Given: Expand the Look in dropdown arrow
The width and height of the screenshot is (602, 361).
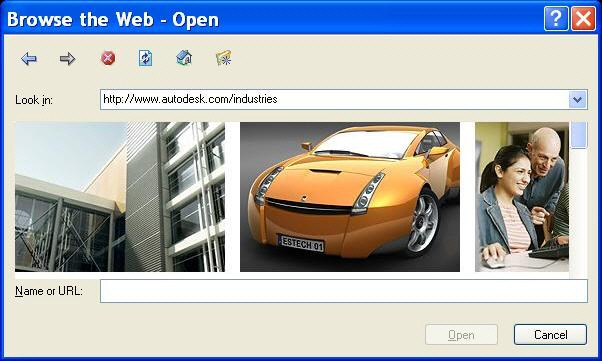Looking at the screenshot, I should tap(577, 99).
